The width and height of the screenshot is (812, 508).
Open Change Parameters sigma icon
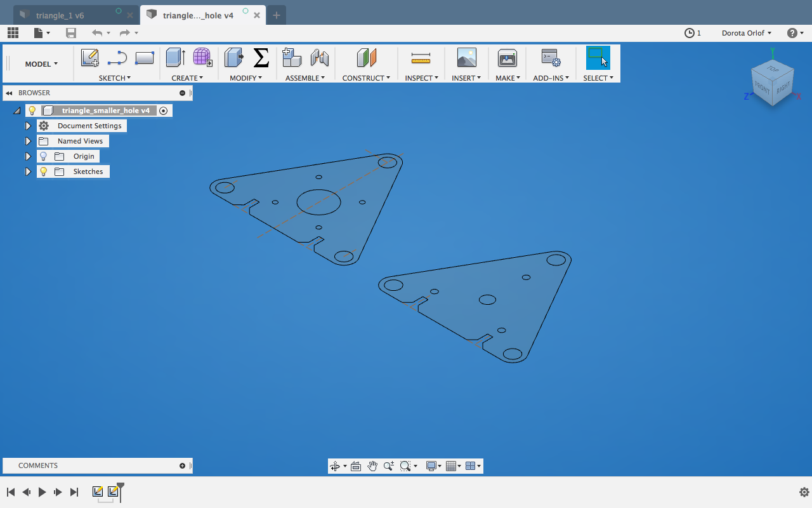point(261,58)
